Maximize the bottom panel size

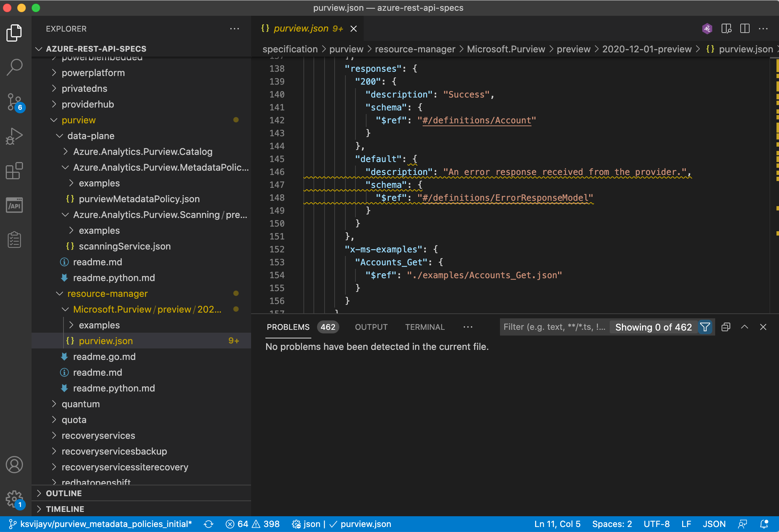745,327
